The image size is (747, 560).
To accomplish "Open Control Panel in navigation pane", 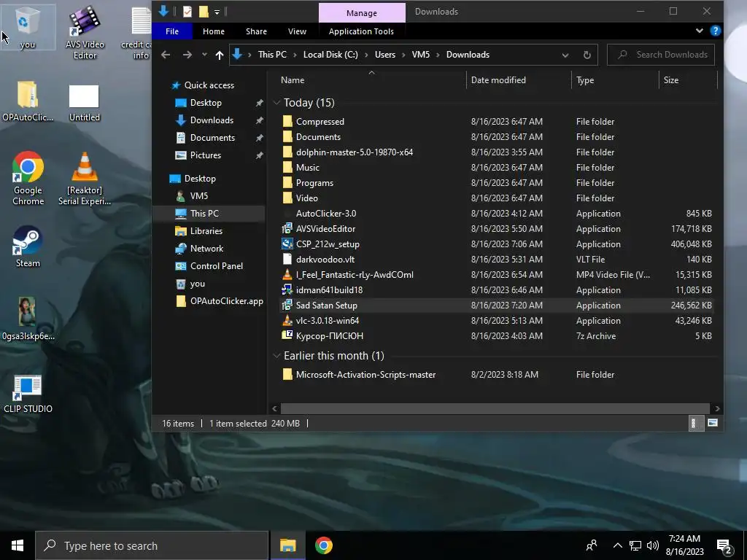I will (x=216, y=266).
